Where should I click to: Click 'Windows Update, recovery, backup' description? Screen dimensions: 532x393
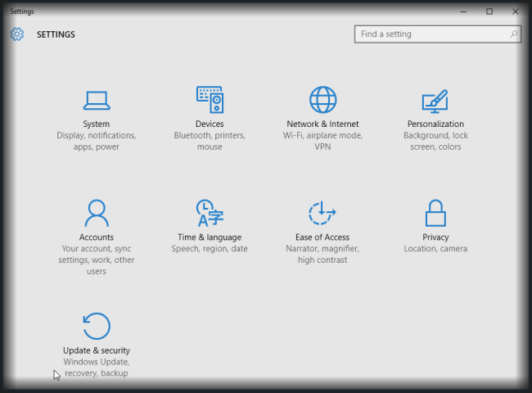(x=97, y=368)
